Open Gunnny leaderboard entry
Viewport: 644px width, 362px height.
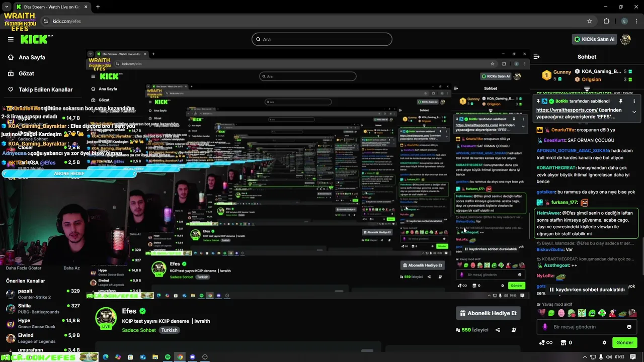click(x=556, y=75)
